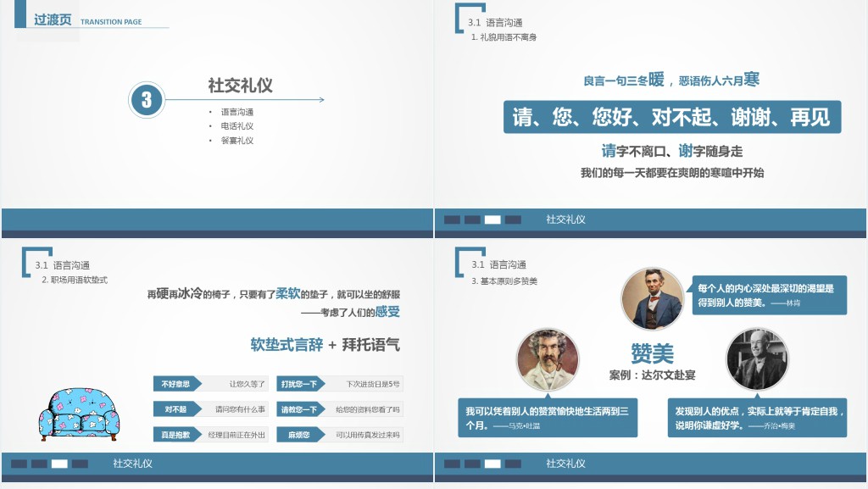
Task: Select the large 社交礼仪 heading beside number 3
Action: [240, 86]
